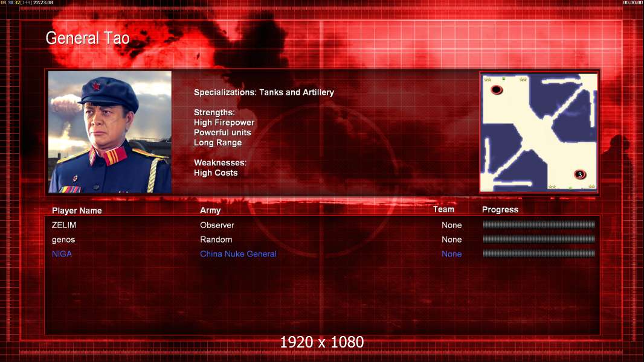This screenshot has height=362, width=644.
Task: Click start position marker 3 on the minimap
Action: tap(579, 174)
